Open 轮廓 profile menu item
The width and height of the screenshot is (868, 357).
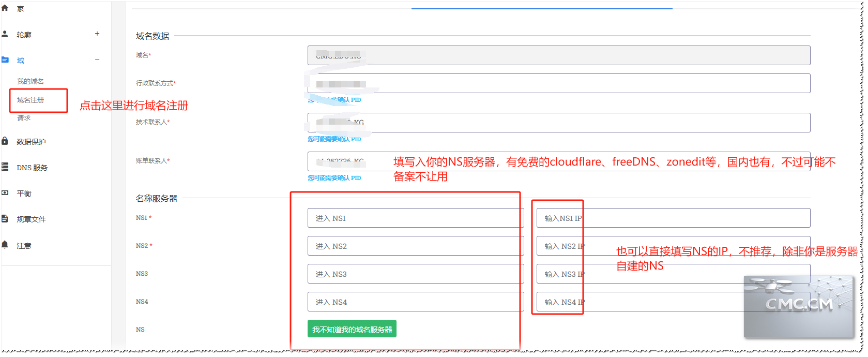(24, 35)
